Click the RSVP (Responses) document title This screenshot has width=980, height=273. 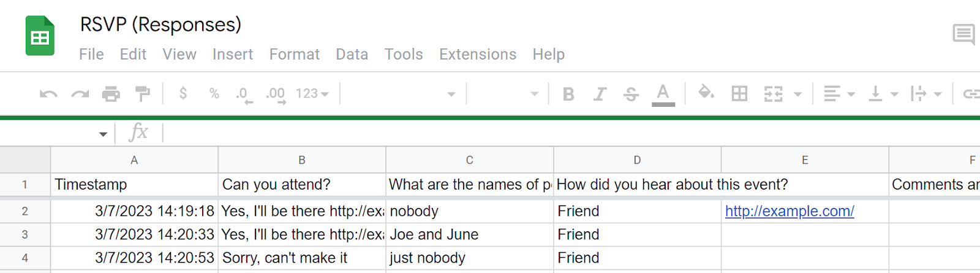[x=160, y=25]
